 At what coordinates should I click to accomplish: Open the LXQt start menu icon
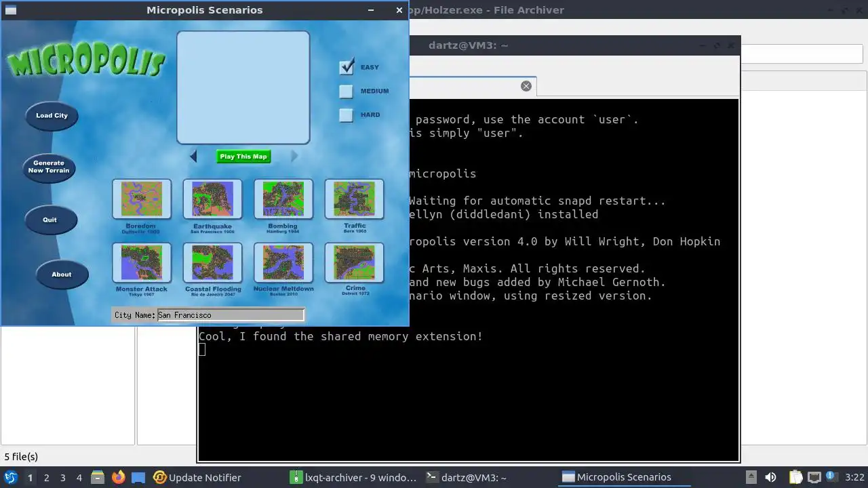tap(10, 477)
